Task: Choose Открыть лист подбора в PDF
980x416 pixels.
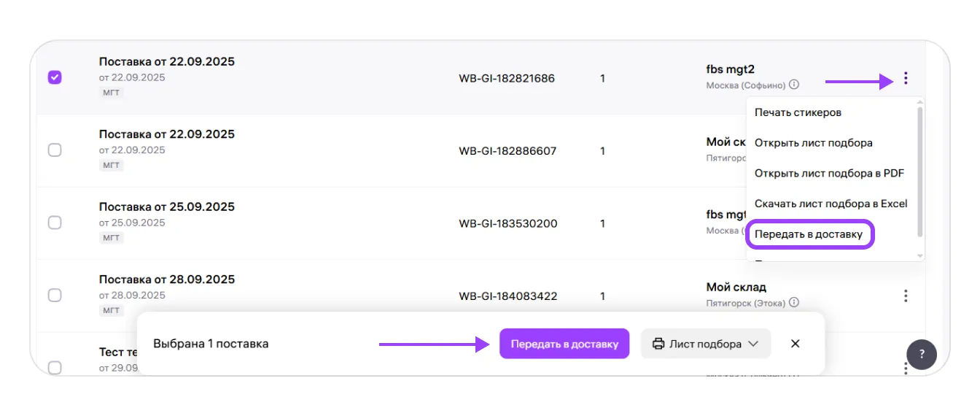Action: 829,173
